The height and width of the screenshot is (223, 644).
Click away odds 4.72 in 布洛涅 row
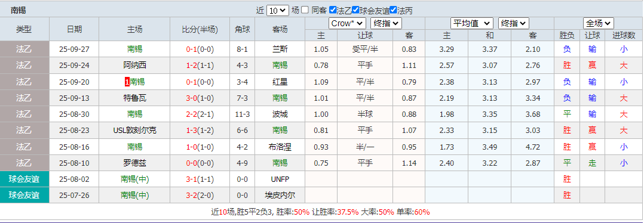tap(533, 147)
